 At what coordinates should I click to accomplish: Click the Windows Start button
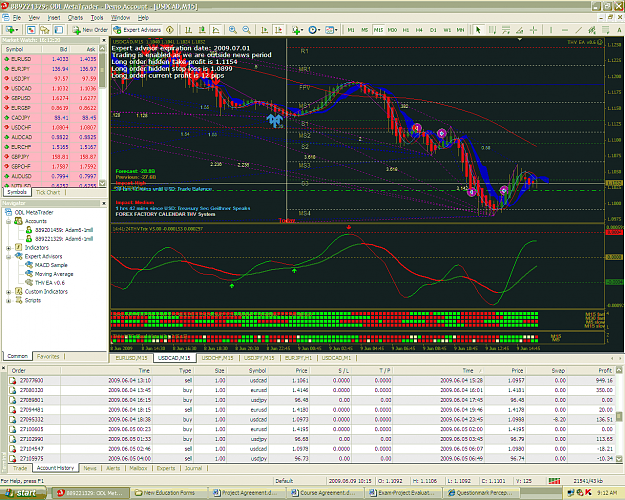coord(24,493)
